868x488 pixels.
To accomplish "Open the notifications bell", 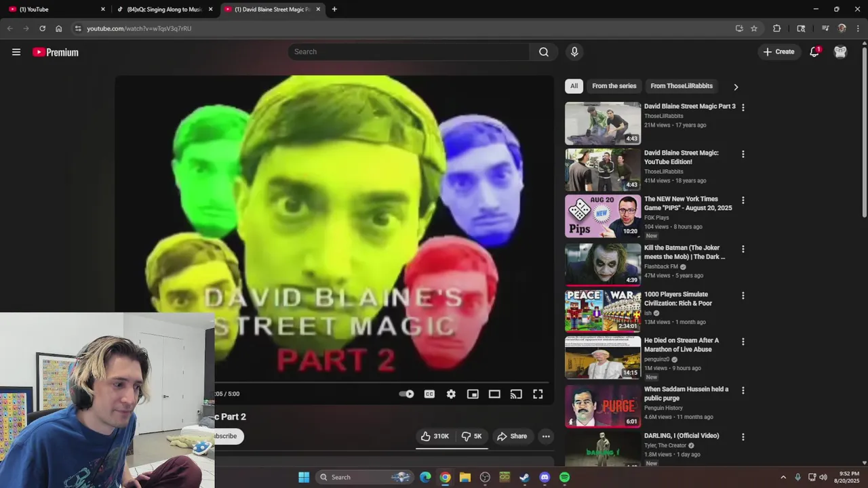I will [814, 52].
